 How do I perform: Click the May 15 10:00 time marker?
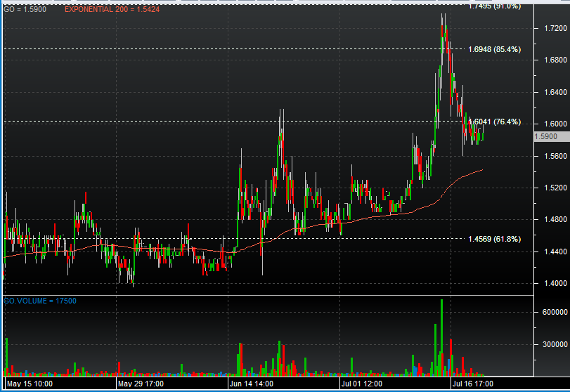pos(30,384)
